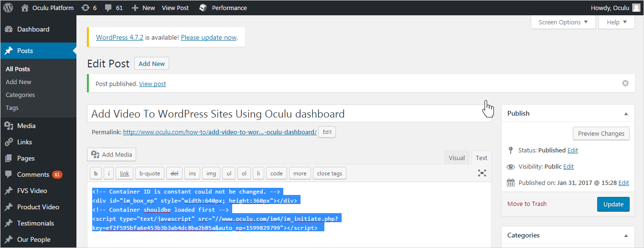
Task: Click Edit button next to permalink
Action: [327, 132]
